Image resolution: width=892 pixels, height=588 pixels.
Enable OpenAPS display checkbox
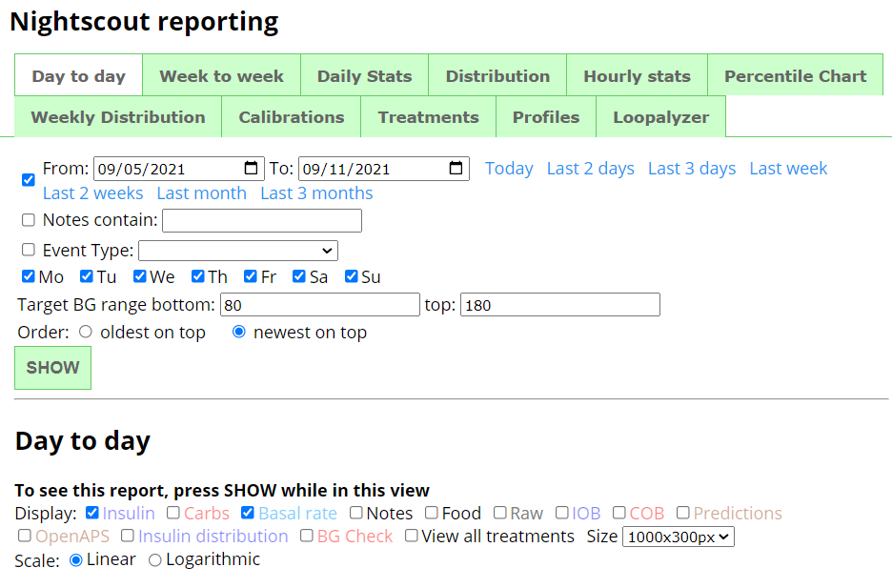25,536
